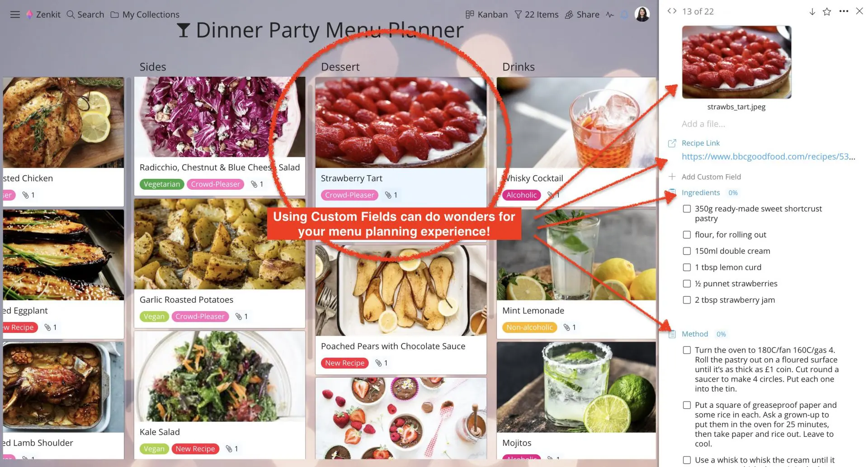Open strawbs_tart.jpeg thumbnail
Image resolution: width=868 pixels, height=467 pixels.
coord(736,62)
